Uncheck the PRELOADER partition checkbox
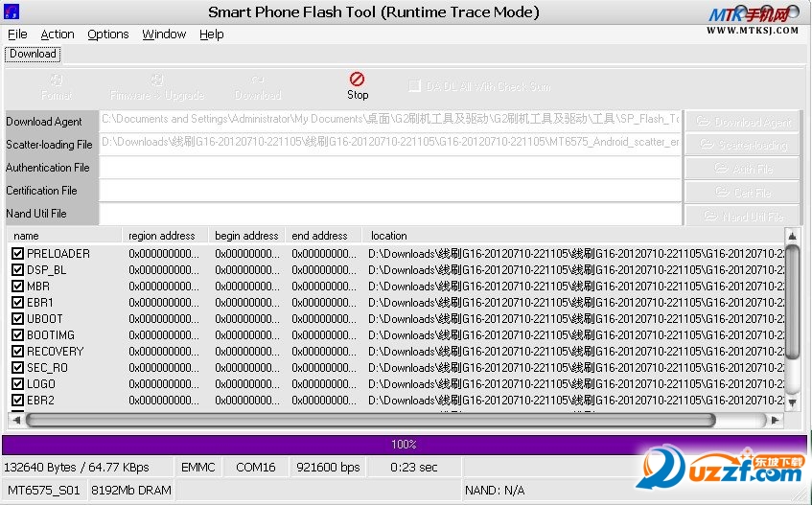Screen dimensions: 812x505 pyautogui.click(x=17, y=254)
